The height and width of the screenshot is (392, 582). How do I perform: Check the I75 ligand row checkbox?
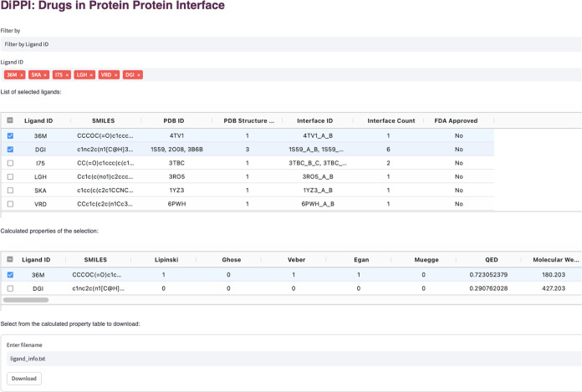(10, 163)
